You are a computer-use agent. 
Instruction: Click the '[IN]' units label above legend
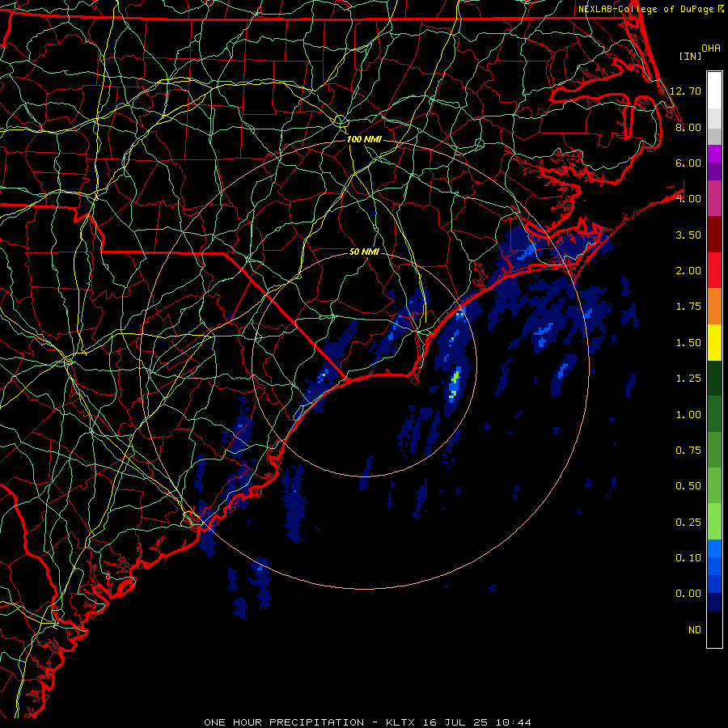(x=691, y=56)
